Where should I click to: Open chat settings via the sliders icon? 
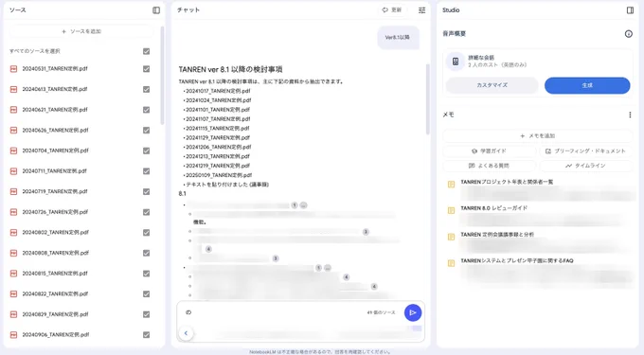click(x=421, y=10)
